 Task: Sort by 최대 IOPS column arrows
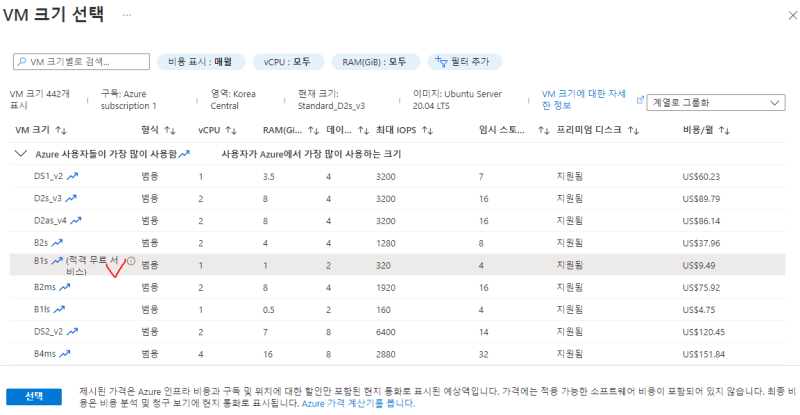(x=428, y=131)
